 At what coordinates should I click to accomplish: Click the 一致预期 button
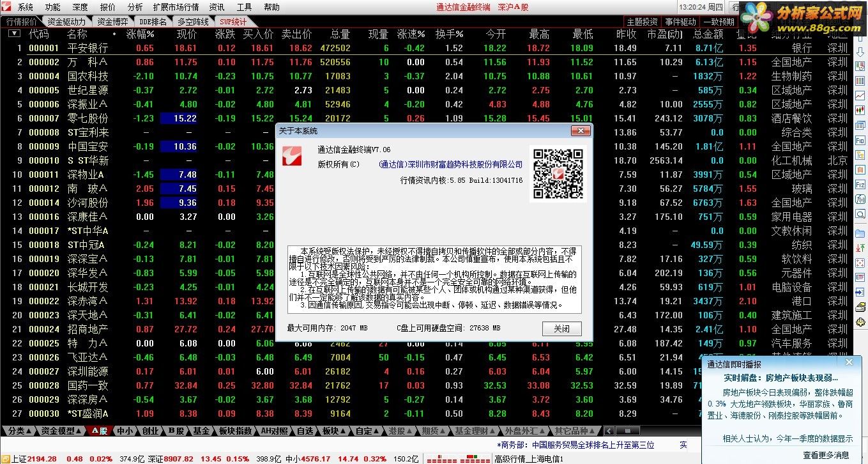[719, 21]
